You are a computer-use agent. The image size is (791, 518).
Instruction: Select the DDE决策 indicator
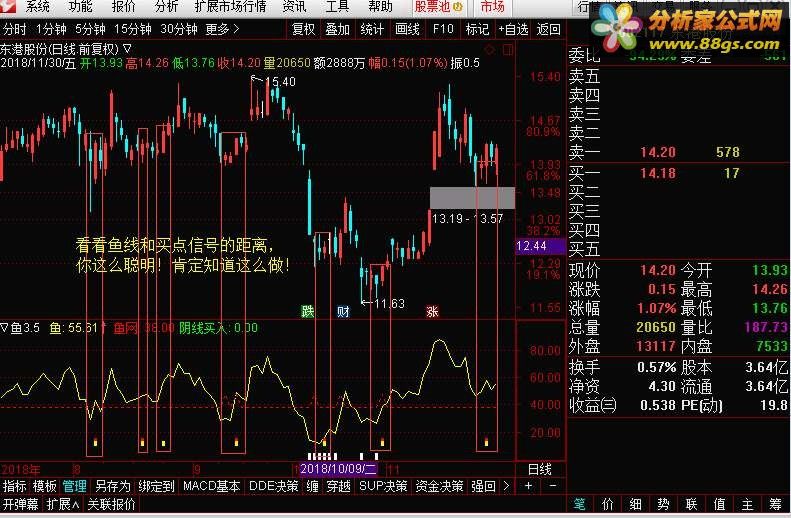tap(273, 486)
